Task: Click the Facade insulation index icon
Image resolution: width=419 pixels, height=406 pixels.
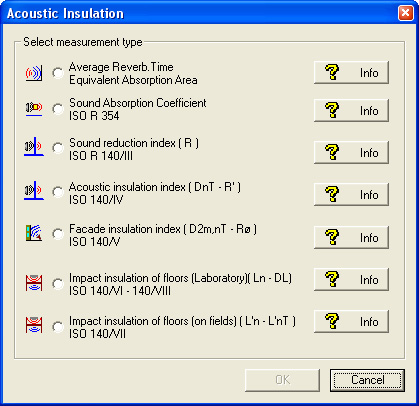Action: (x=34, y=233)
